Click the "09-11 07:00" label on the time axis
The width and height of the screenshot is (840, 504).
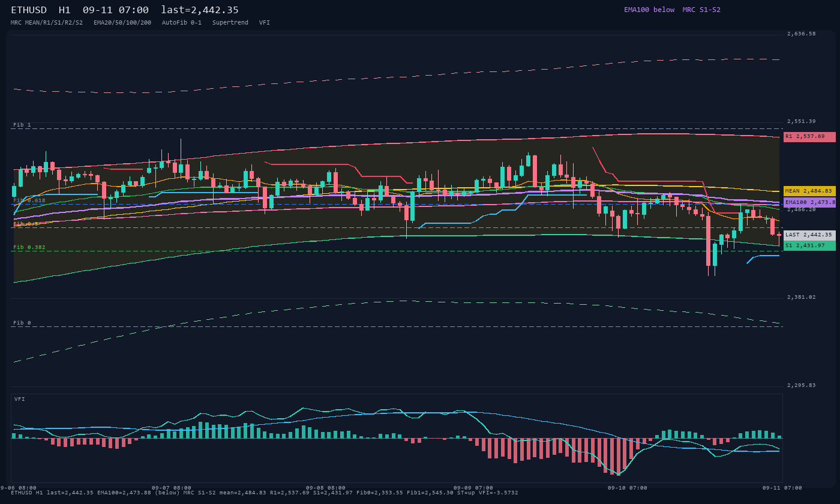tap(782, 488)
